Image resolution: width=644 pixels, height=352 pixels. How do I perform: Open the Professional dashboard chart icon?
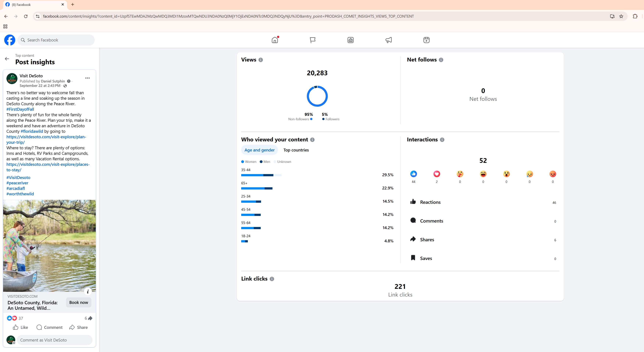(x=351, y=40)
